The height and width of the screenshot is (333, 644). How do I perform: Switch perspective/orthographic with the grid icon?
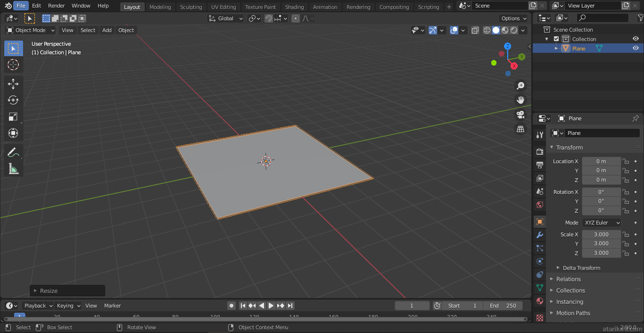pyautogui.click(x=520, y=129)
